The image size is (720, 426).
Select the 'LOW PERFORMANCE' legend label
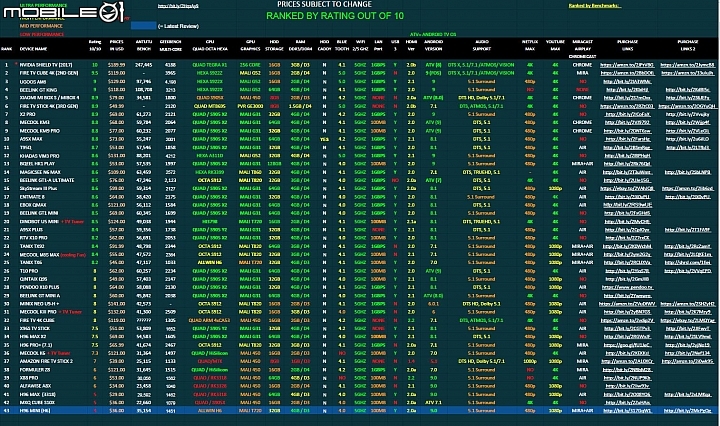coord(42,34)
